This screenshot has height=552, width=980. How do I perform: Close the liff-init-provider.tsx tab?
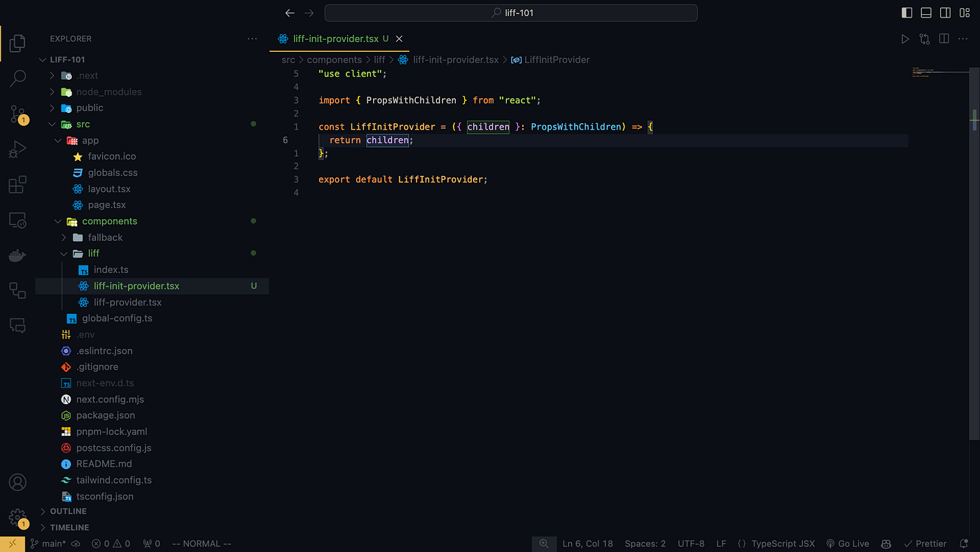pos(399,39)
